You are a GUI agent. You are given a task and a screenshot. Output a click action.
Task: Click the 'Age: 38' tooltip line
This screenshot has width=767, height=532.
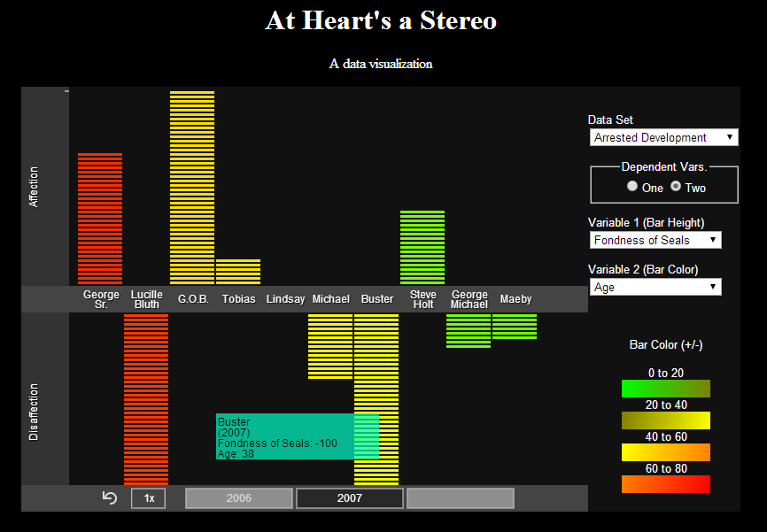(x=236, y=454)
